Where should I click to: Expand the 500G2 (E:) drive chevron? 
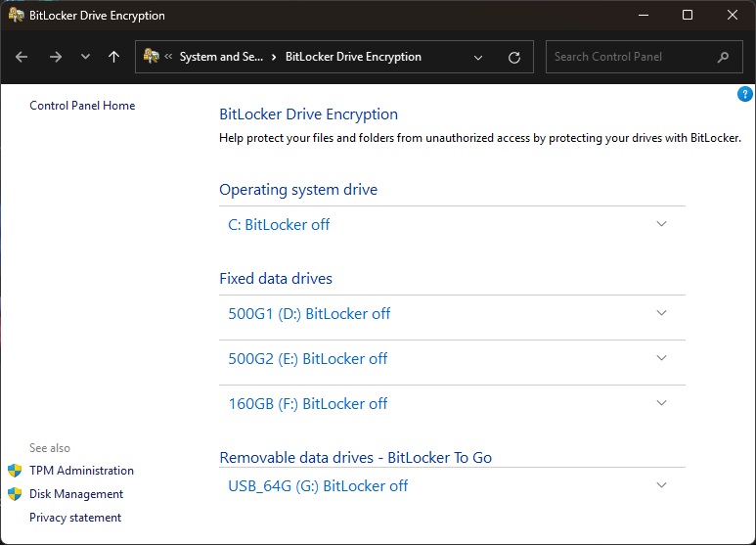[662, 358]
